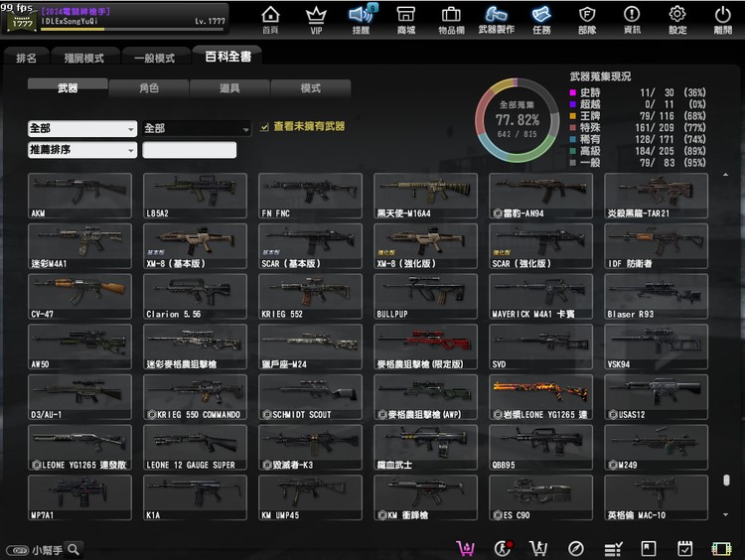Screen dimensions: 745x560
Task: Select the 黑天使-M16A4 weapon card
Action: 426,196
